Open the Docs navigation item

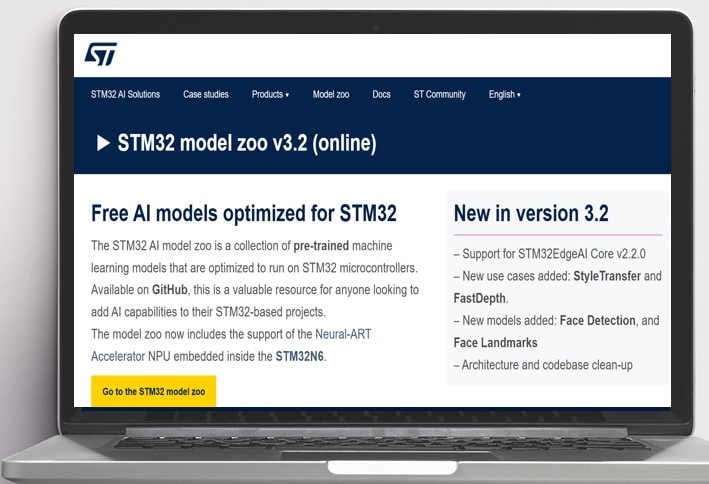coord(381,95)
